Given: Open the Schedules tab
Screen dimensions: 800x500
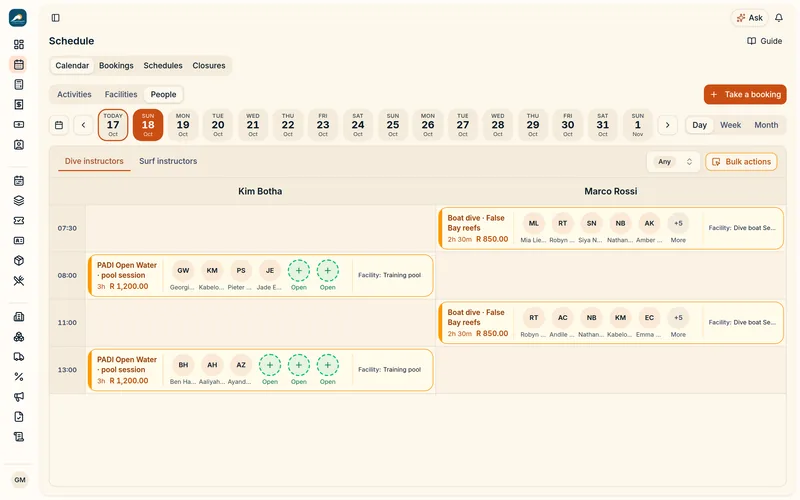Looking at the screenshot, I should [x=163, y=65].
